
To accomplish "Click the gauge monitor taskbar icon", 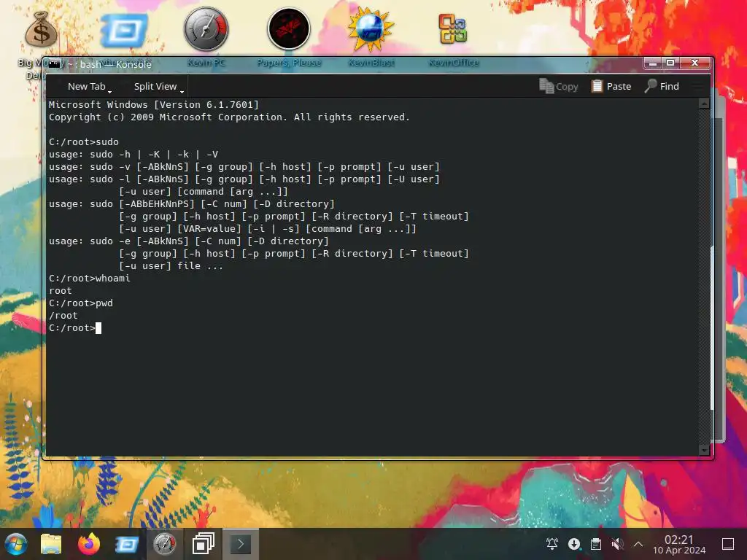I will pyautogui.click(x=164, y=544).
